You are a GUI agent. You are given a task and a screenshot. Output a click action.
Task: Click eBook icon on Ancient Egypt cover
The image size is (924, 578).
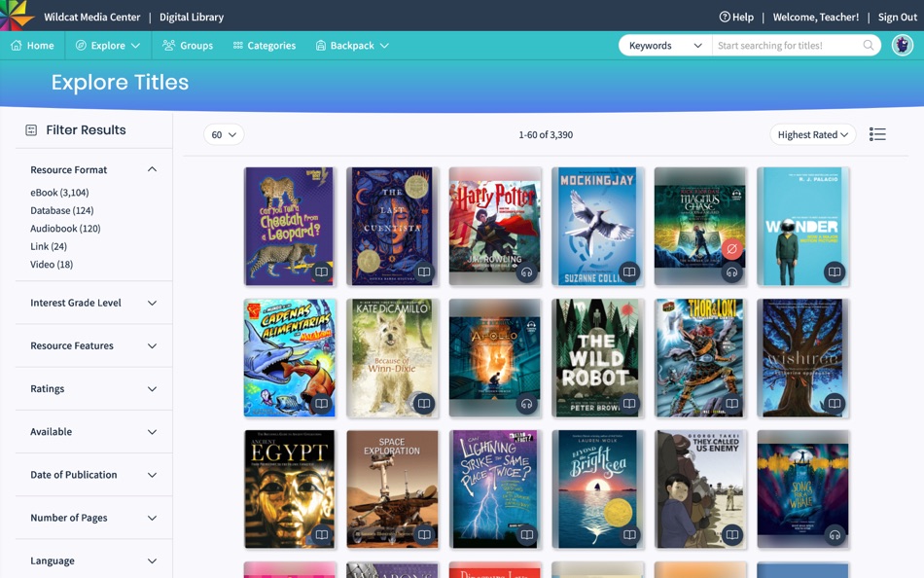pos(321,535)
